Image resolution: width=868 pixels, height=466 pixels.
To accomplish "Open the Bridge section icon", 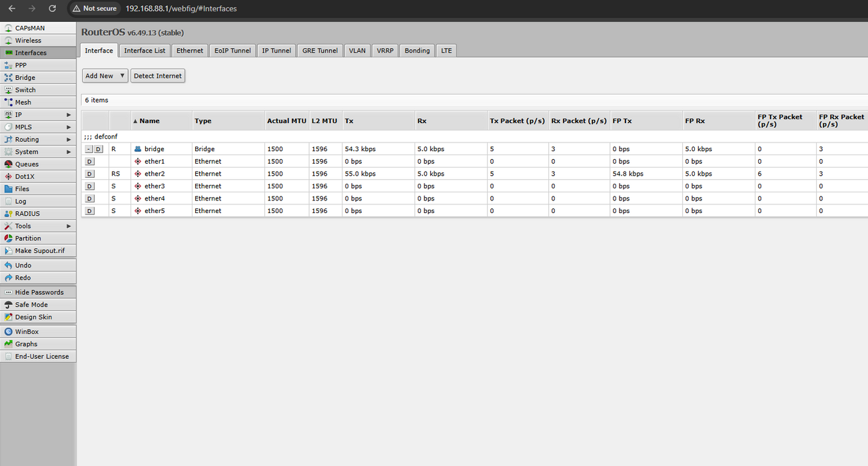I will tap(8, 78).
